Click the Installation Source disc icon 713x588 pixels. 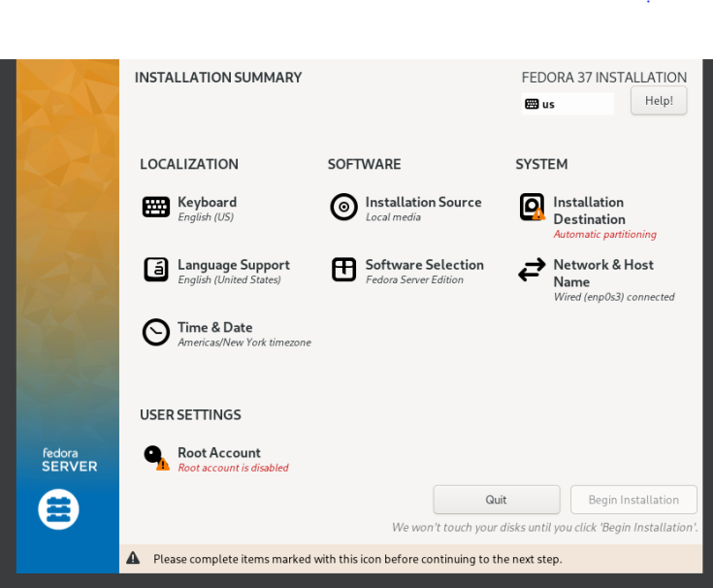(x=343, y=207)
